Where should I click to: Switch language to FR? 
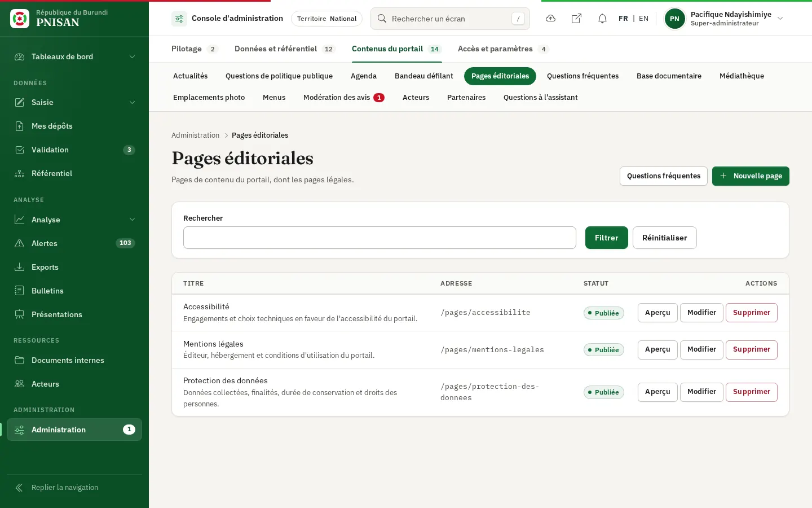(x=623, y=19)
